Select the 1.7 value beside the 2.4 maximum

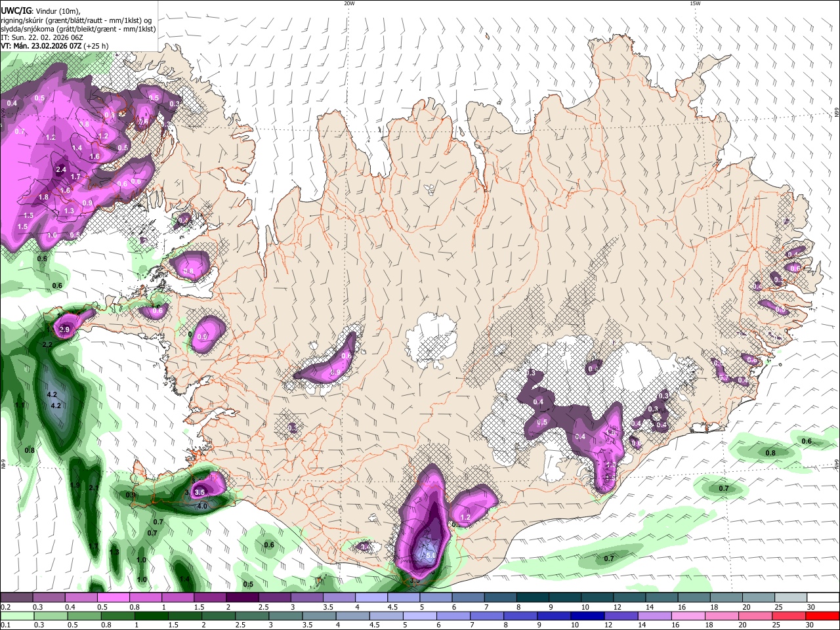click(x=75, y=177)
